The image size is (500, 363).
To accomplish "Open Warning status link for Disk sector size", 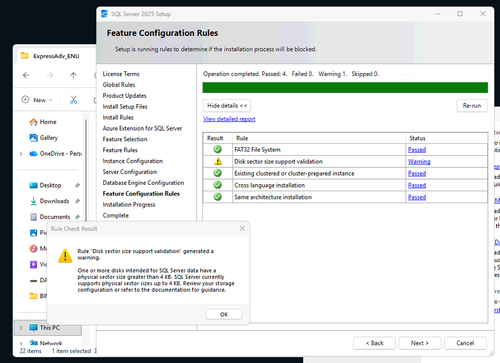I will click(419, 162).
